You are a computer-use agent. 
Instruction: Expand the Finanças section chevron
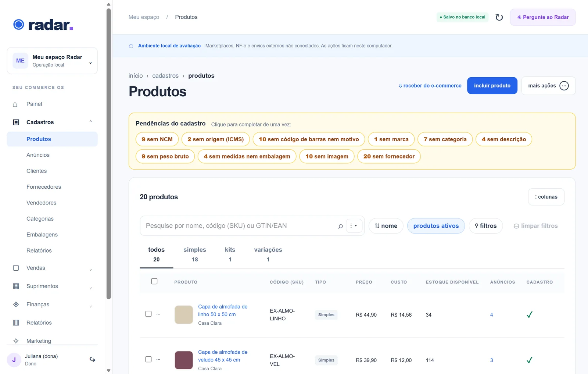click(x=90, y=306)
